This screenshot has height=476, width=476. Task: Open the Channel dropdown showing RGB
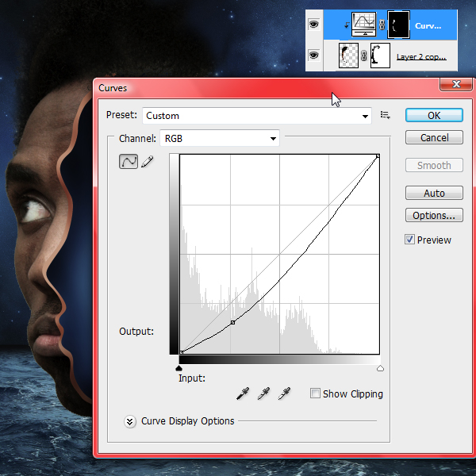[x=220, y=138]
